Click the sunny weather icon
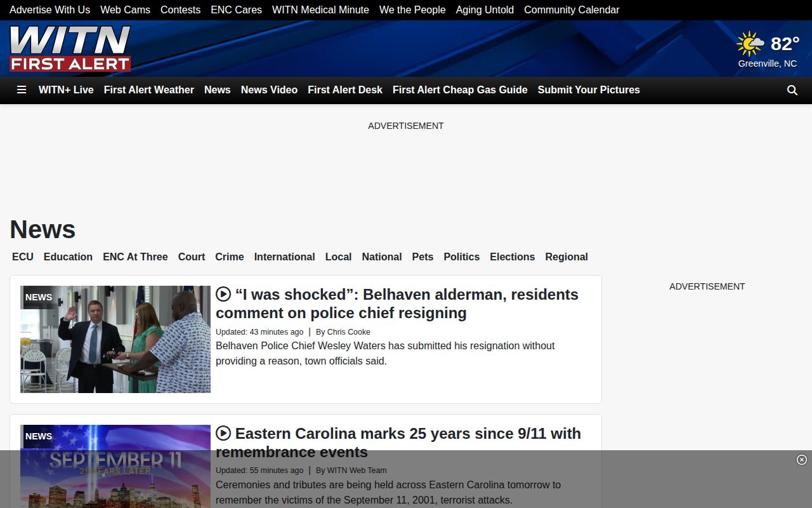Image resolution: width=812 pixels, height=508 pixels. (750, 44)
